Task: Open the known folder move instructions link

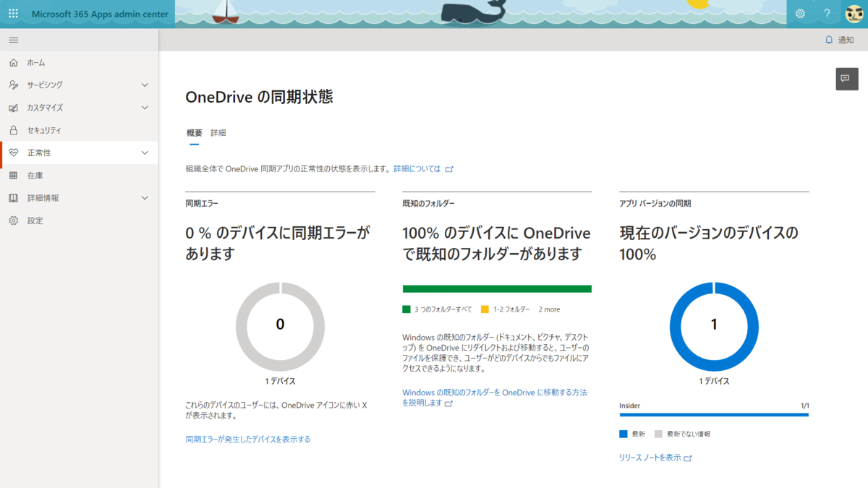Action: coord(495,398)
